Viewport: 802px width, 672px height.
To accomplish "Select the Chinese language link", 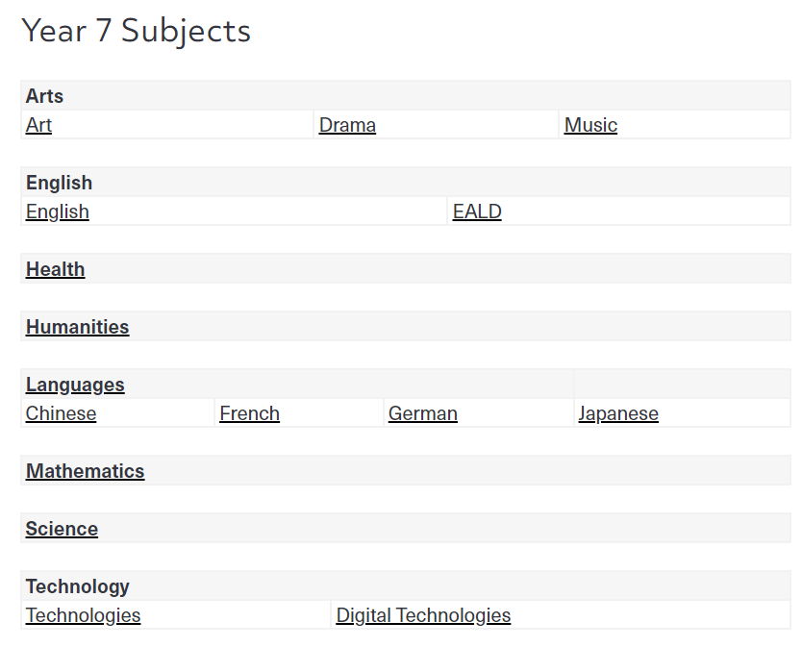I will click(x=61, y=413).
